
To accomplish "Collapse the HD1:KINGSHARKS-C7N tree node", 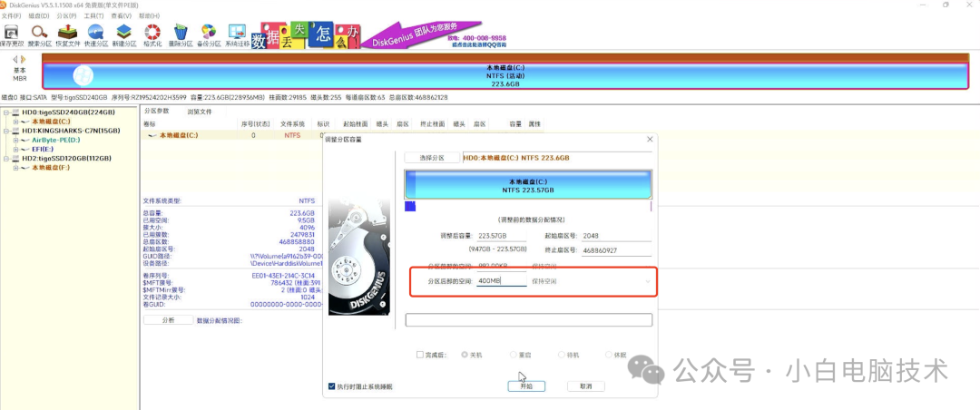I will tap(5, 131).
